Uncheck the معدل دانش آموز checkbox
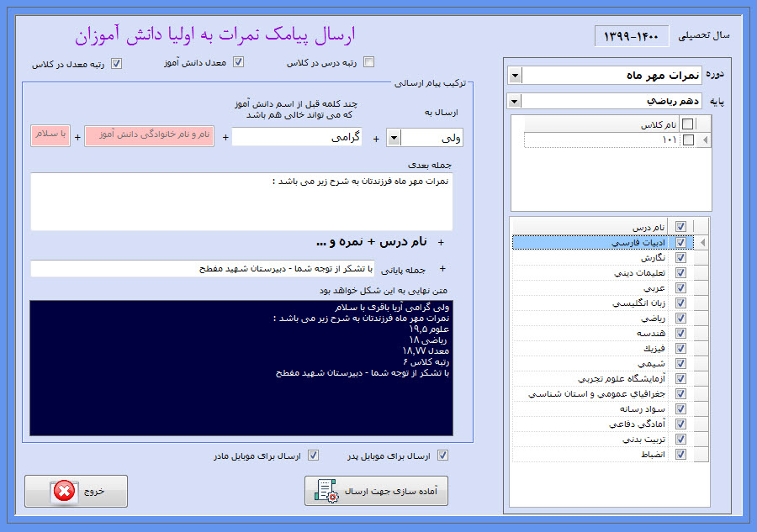 point(238,62)
